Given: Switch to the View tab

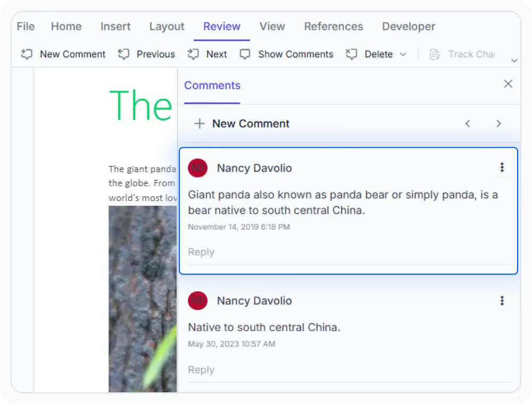Looking at the screenshot, I should [x=272, y=27].
